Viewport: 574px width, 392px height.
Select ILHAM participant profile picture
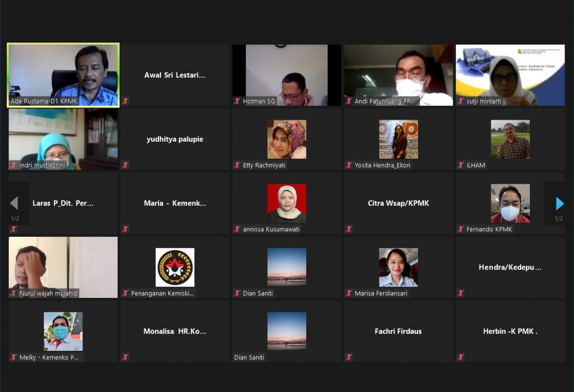click(x=510, y=139)
